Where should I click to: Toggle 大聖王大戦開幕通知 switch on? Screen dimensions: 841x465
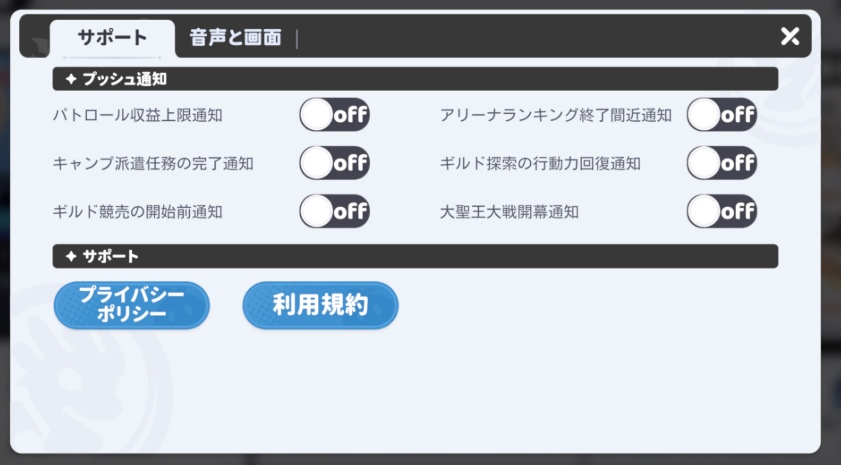[x=721, y=211]
